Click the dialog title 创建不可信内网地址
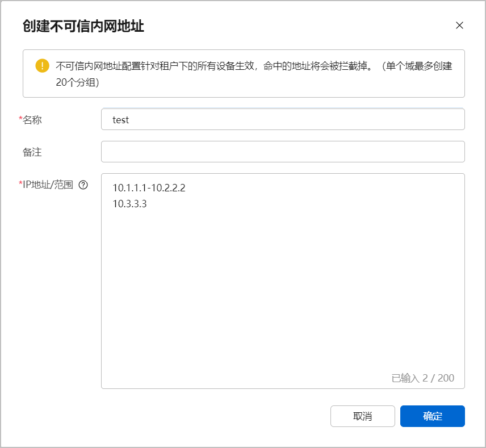486x448 pixels. pyautogui.click(x=83, y=26)
